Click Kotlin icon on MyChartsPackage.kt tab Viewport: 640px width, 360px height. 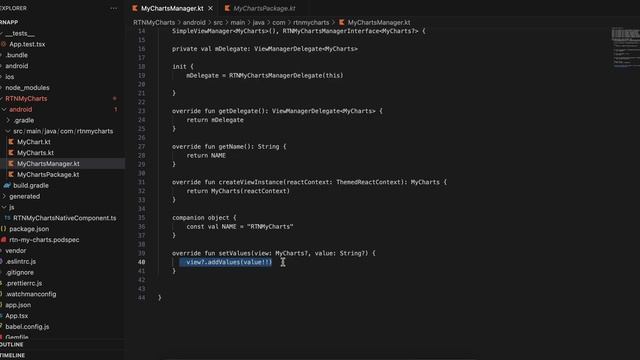coord(227,8)
